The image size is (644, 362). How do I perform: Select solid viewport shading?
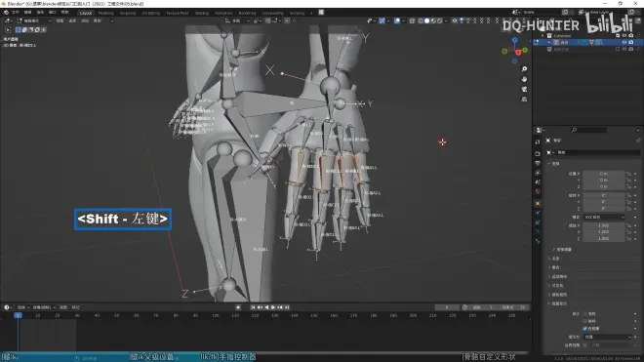tap(426, 20)
